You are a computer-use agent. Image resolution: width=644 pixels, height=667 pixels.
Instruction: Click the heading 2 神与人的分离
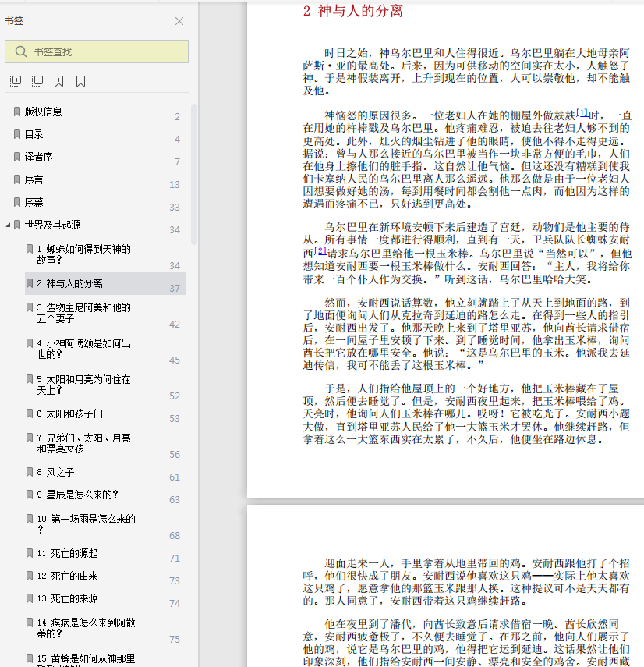point(353,11)
